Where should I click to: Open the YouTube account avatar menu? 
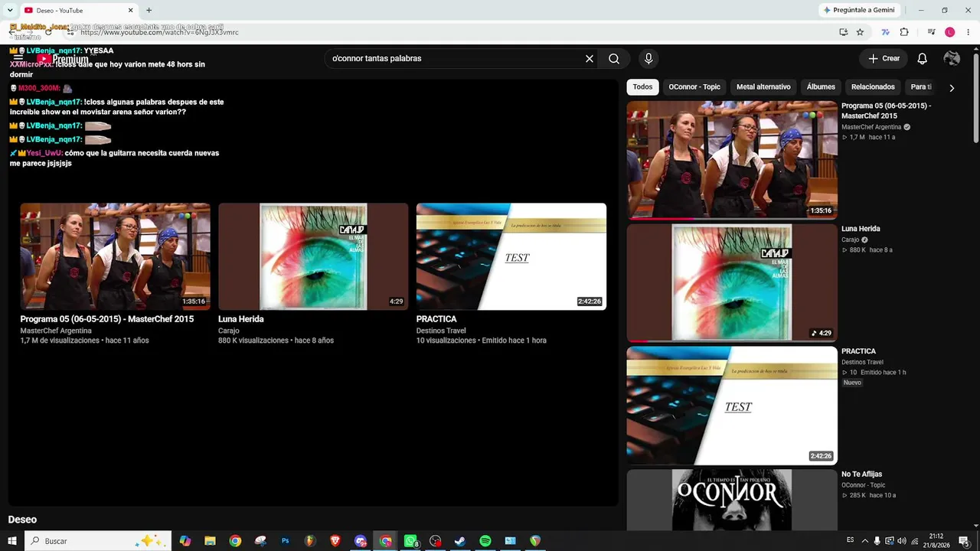pos(952,59)
